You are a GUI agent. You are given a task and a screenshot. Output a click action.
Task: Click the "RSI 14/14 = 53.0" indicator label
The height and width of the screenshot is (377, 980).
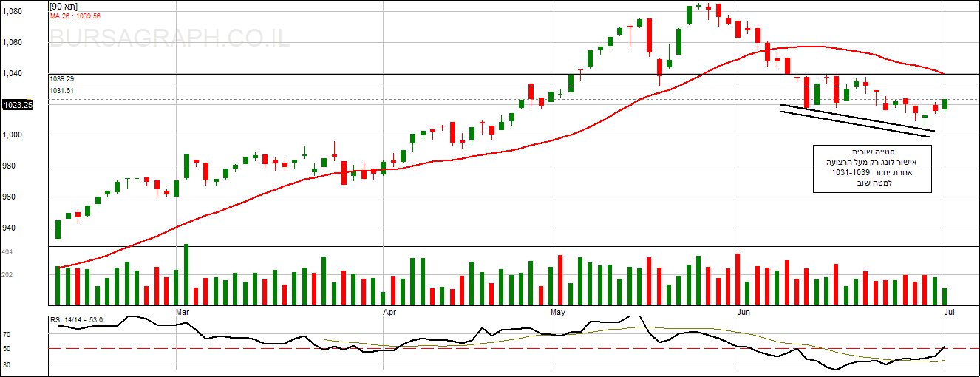tap(76, 320)
